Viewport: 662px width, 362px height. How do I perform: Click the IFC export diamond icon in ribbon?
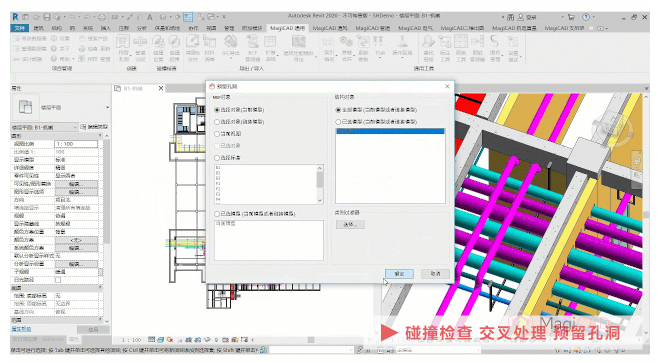point(231,41)
